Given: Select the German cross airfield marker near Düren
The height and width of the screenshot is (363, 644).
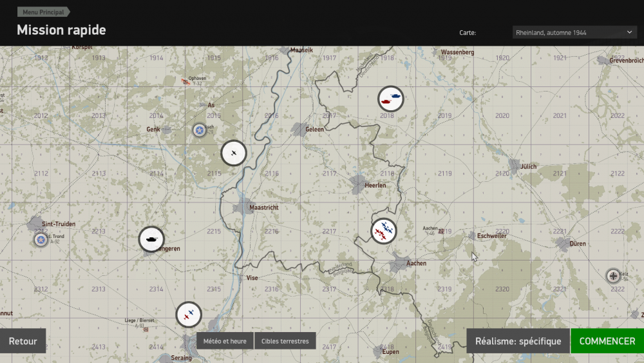Looking at the screenshot, I should click(613, 276).
